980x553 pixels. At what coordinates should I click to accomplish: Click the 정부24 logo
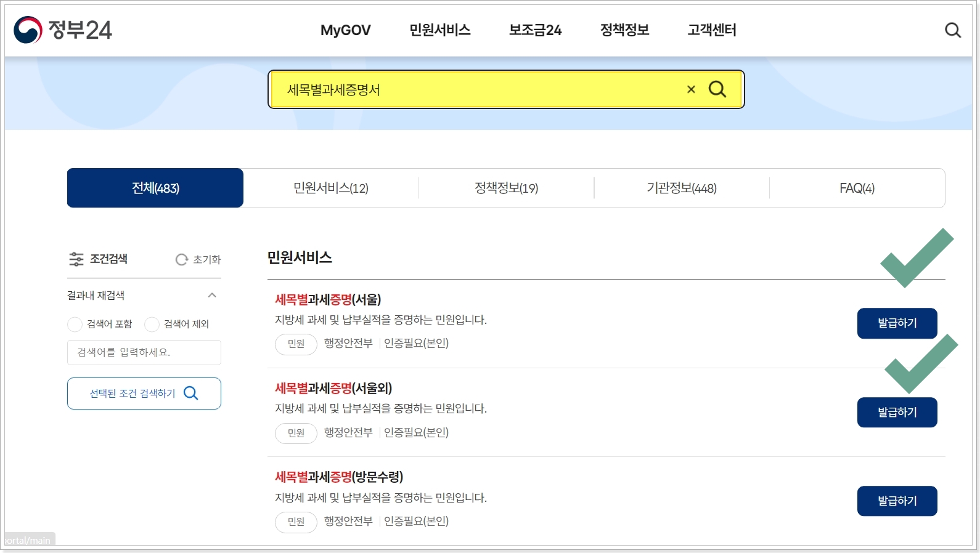(63, 30)
